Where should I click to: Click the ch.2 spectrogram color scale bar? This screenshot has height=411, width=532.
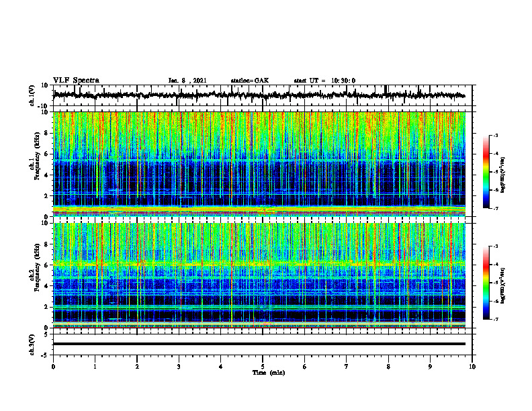pos(486,283)
